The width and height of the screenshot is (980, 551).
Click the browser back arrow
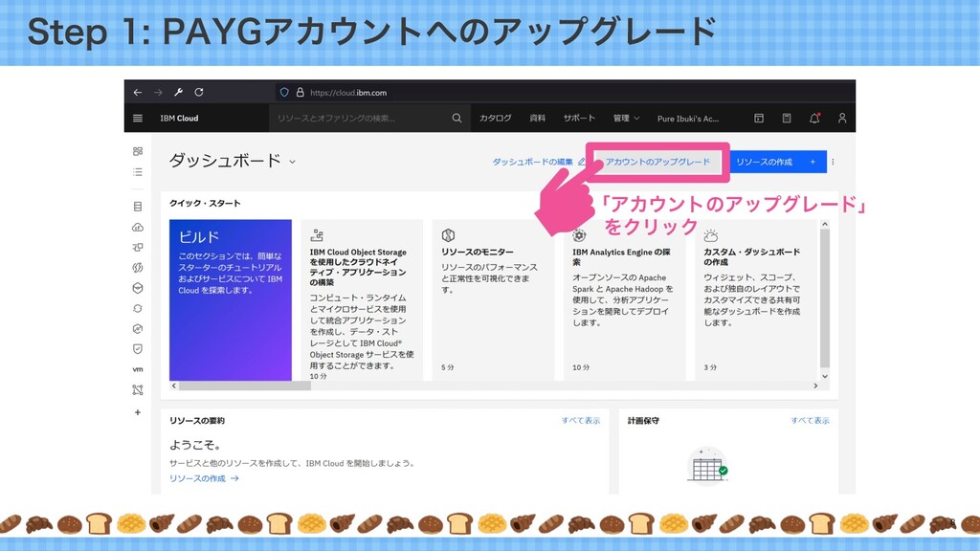(x=138, y=93)
